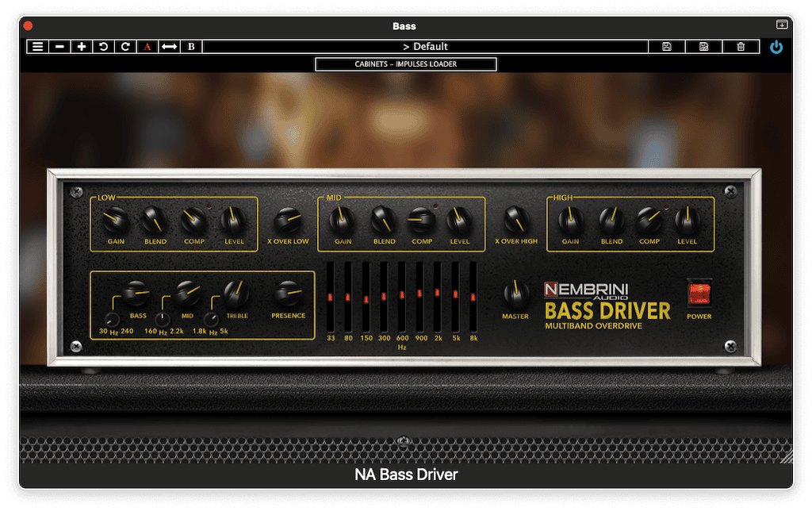The height and width of the screenshot is (511, 812).
Task: Redo the change with the redo arrow
Action: coord(125,47)
